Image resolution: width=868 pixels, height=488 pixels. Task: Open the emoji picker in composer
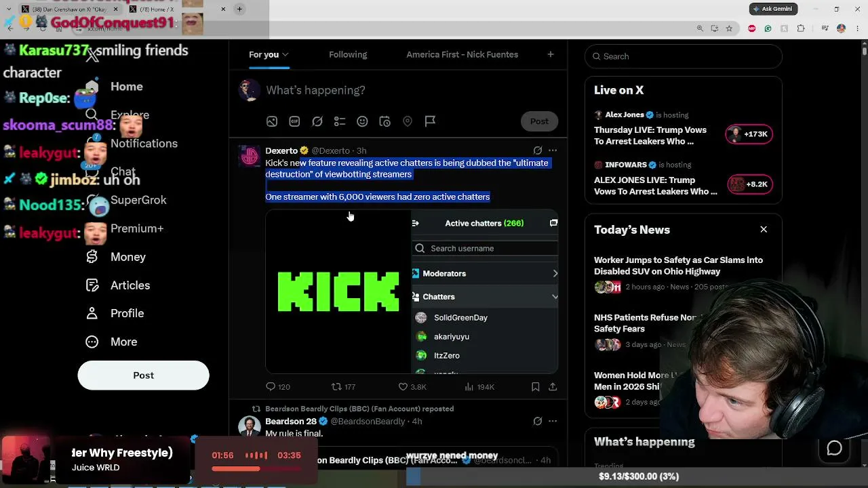point(362,121)
